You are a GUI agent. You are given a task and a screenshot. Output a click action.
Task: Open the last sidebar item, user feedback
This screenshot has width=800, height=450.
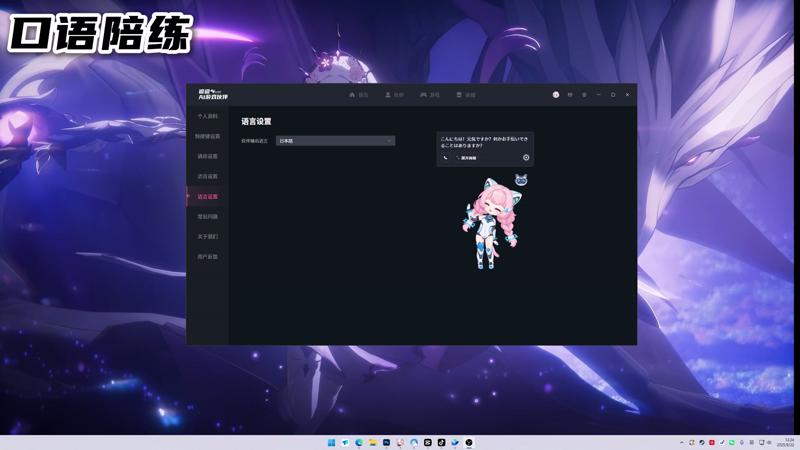point(208,257)
